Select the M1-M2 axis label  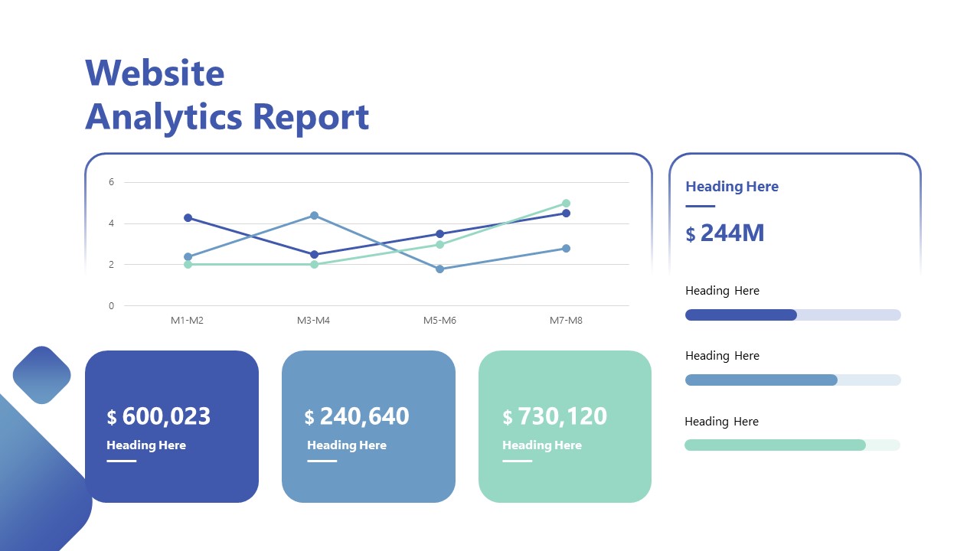[186, 320]
